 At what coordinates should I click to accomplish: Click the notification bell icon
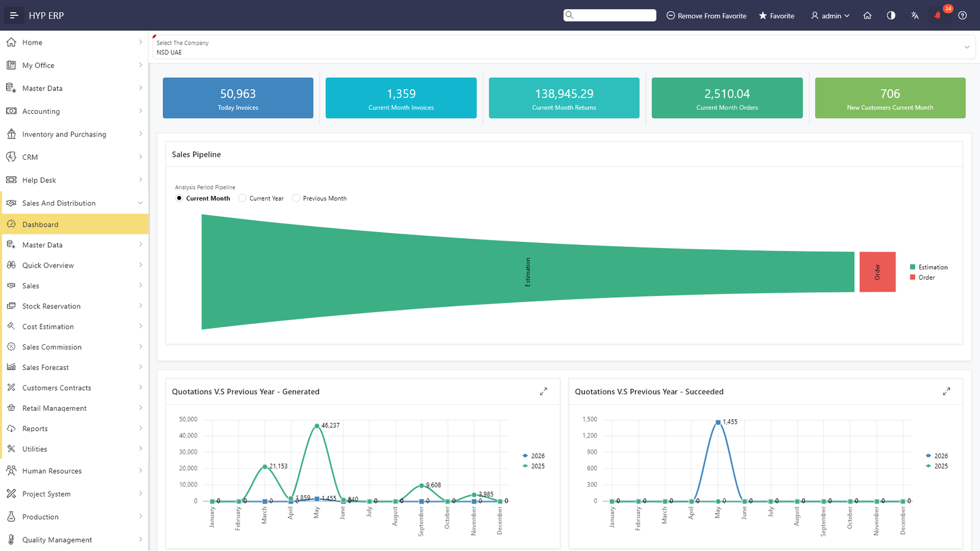938,15
